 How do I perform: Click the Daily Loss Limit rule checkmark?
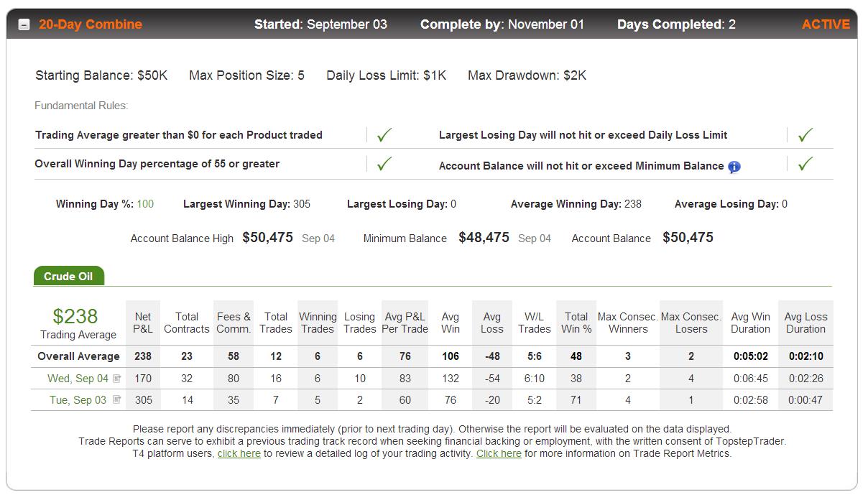pos(805,134)
